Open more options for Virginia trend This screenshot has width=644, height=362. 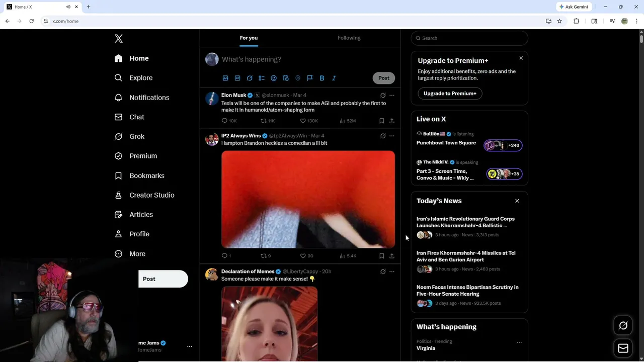519,342
